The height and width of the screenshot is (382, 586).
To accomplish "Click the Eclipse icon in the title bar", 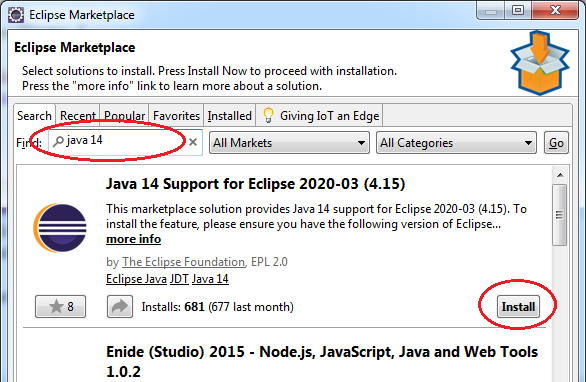I will click(x=16, y=15).
